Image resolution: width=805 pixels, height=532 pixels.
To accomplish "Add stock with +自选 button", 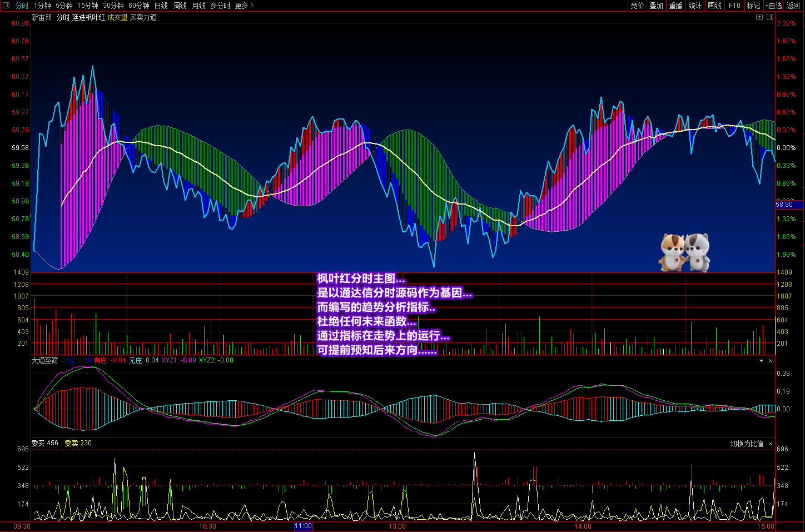I will tap(773, 6).
